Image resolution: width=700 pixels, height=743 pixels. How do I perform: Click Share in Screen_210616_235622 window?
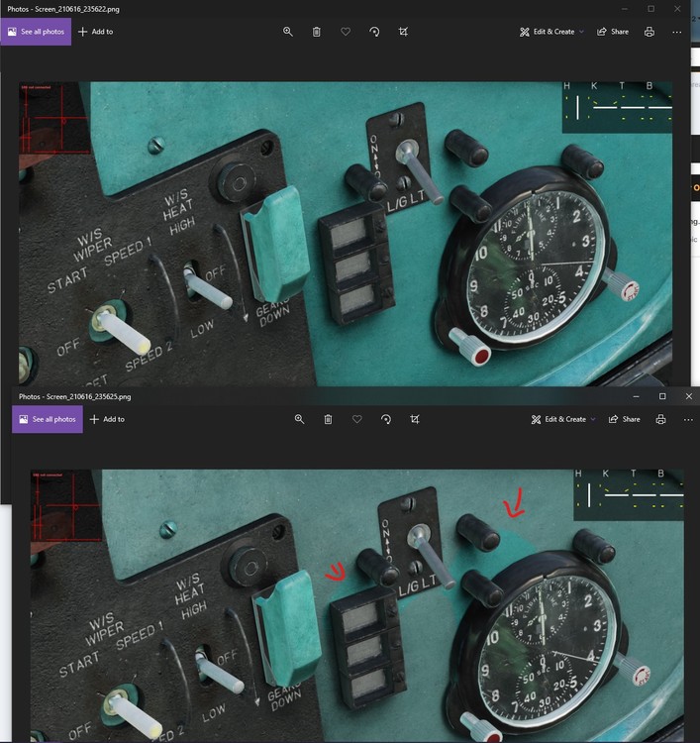pos(613,32)
